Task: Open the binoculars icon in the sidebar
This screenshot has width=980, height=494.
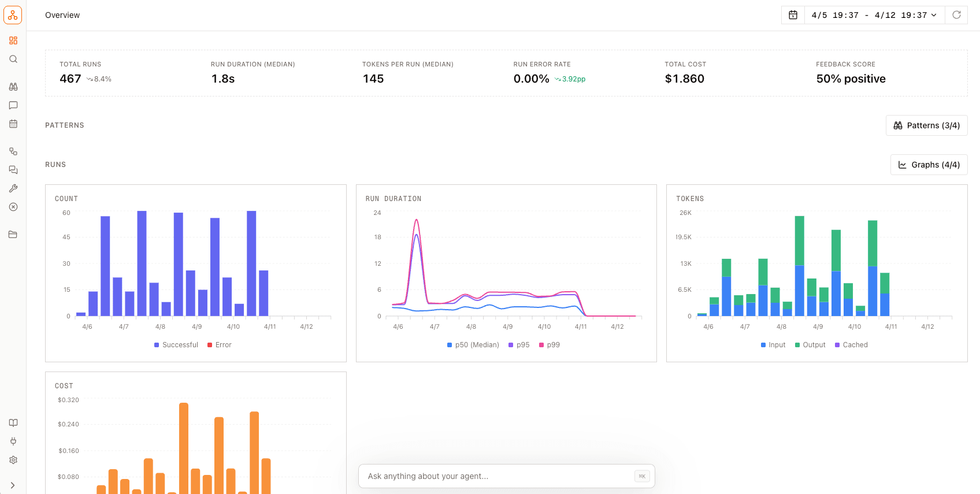Action: pyautogui.click(x=13, y=87)
